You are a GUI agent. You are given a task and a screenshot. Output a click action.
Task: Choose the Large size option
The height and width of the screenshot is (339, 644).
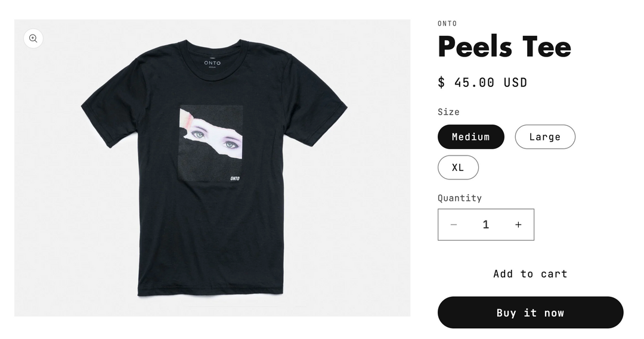click(544, 136)
